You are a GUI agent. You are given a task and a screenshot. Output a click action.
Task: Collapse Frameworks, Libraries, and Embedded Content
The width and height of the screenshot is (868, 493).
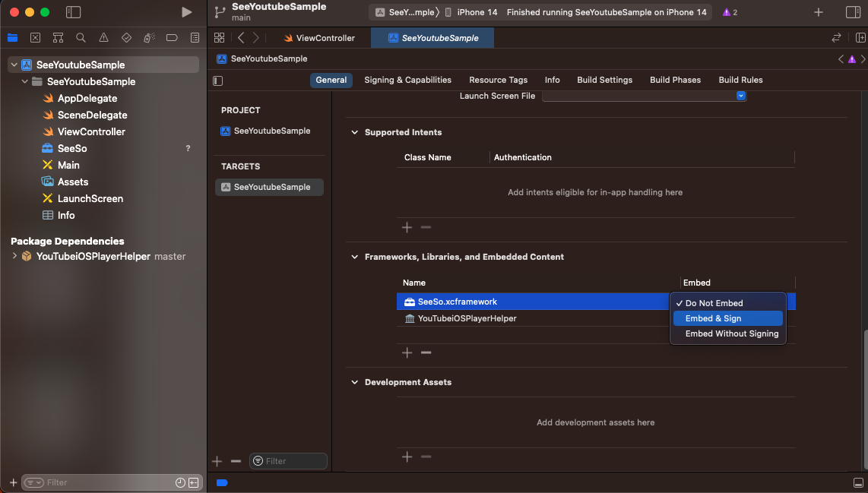(x=354, y=257)
